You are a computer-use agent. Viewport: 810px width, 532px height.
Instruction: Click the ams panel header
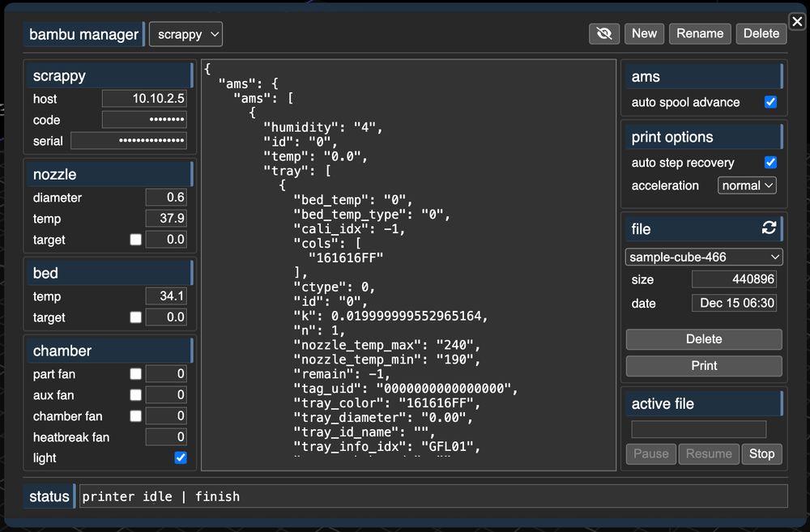pyautogui.click(x=704, y=76)
